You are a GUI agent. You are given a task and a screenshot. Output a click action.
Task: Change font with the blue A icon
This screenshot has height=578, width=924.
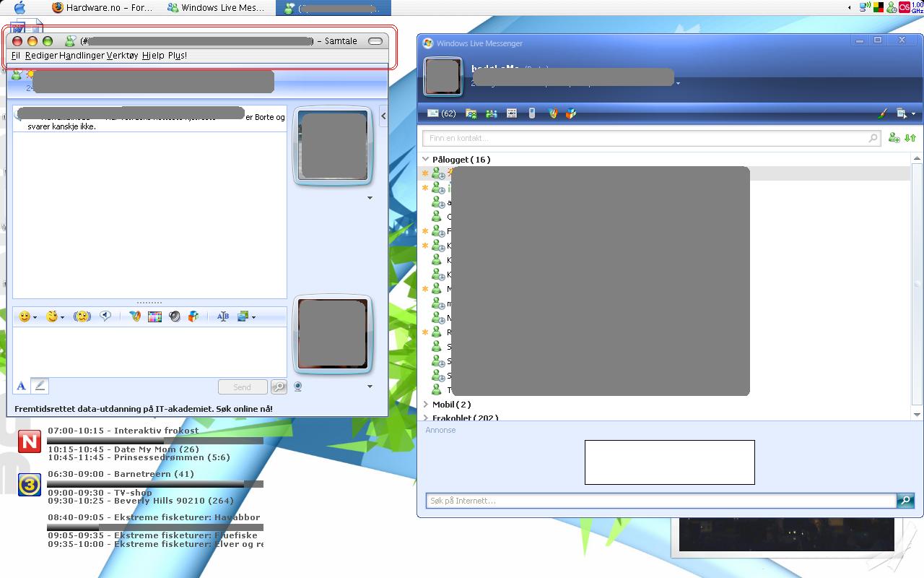point(22,387)
